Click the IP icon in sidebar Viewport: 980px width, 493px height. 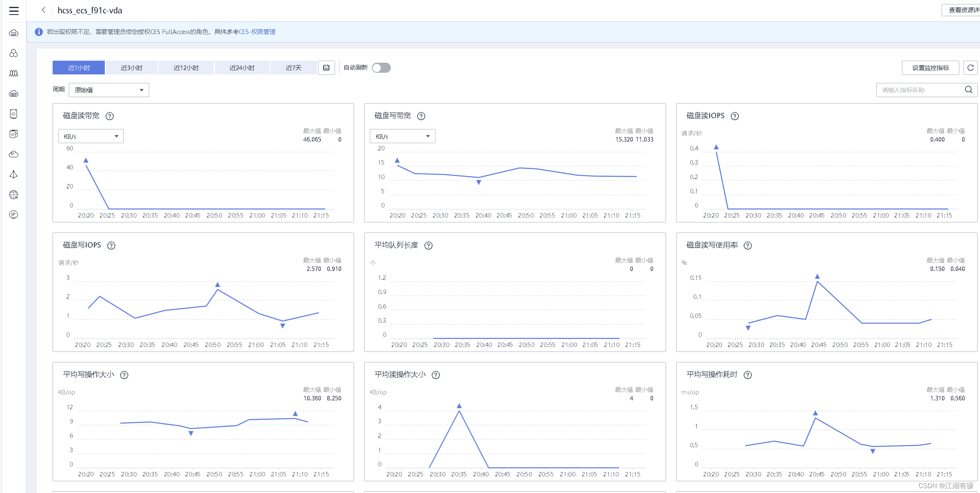(14, 215)
